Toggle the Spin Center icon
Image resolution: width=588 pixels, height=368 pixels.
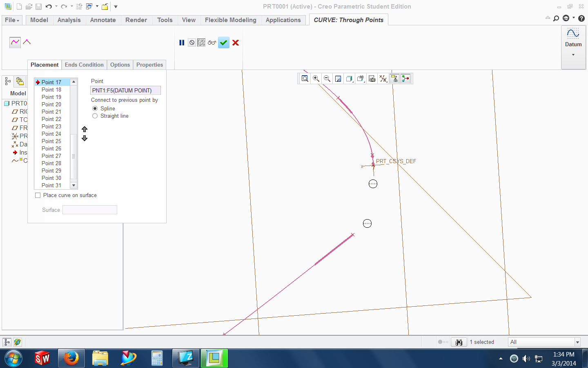[x=405, y=79]
